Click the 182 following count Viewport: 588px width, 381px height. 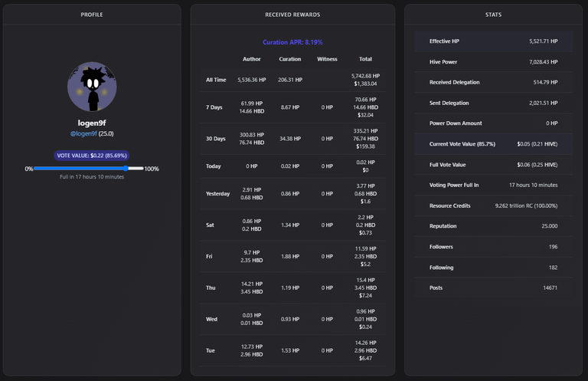click(553, 268)
